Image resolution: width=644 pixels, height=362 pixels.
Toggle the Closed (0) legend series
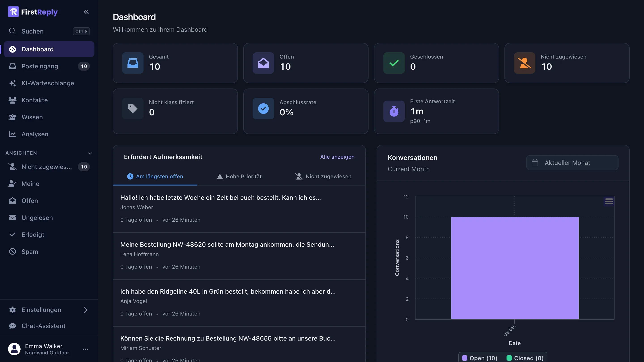tap(525, 358)
